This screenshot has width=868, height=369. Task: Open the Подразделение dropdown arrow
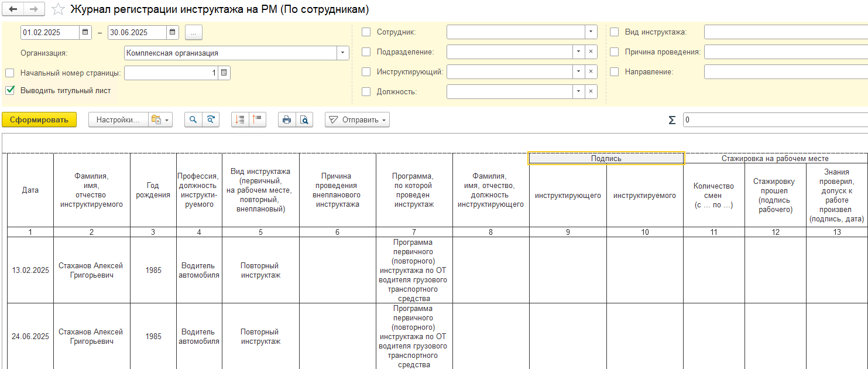click(578, 52)
